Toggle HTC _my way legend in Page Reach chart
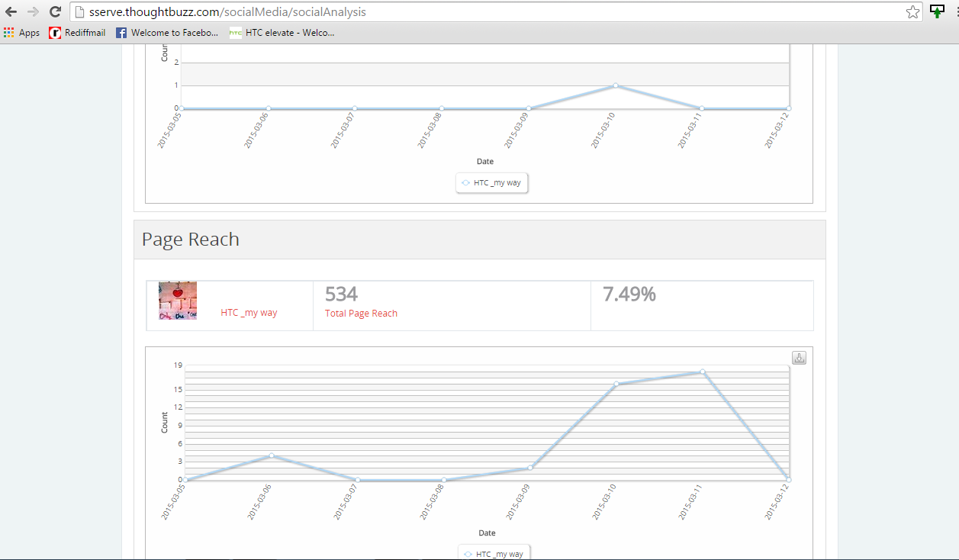This screenshot has height=560, width=959. pyautogui.click(x=494, y=554)
